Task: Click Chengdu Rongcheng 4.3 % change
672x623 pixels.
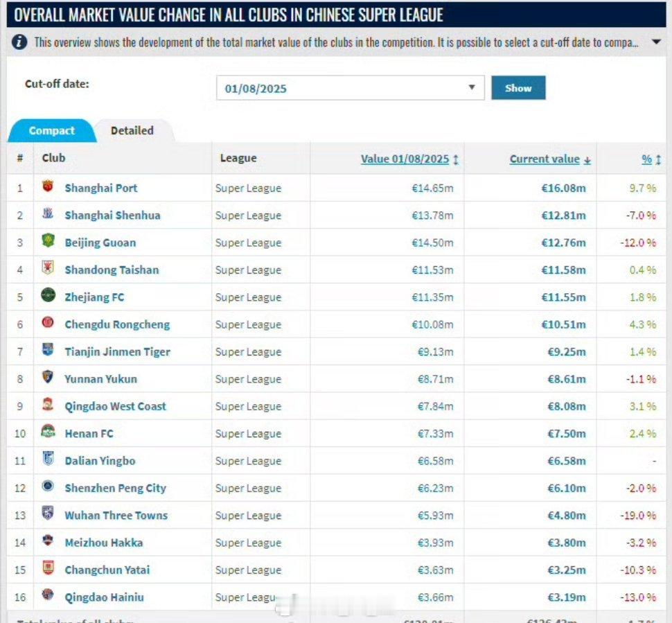Action: [642, 324]
